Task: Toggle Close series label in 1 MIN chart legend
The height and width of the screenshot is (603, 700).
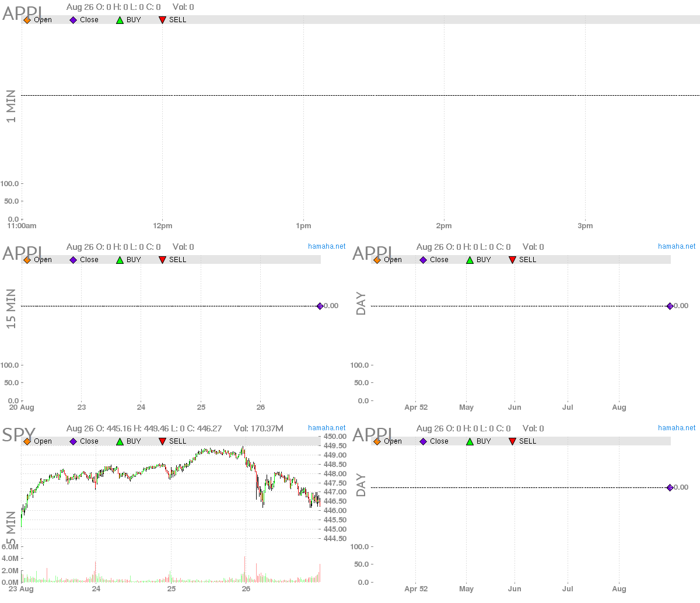Action: [x=89, y=20]
